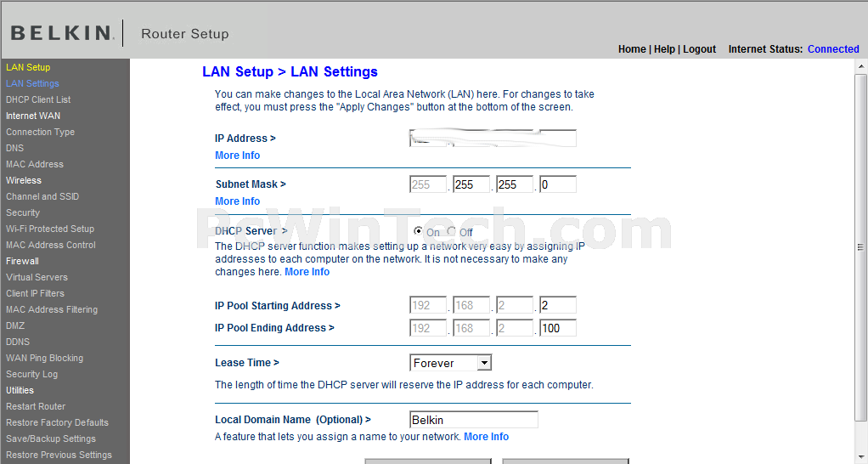The width and height of the screenshot is (868, 464).
Task: Click the Subnet Mask second octet field
Action: click(x=471, y=184)
